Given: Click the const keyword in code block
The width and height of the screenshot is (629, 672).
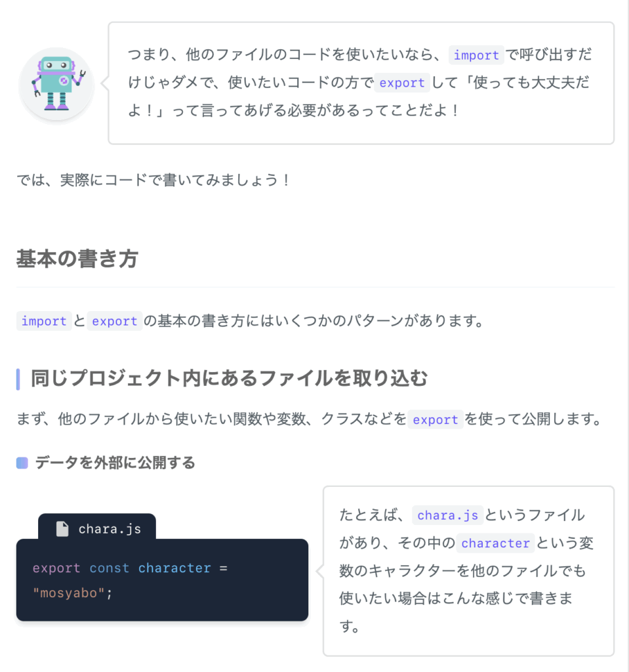Looking at the screenshot, I should (110, 568).
